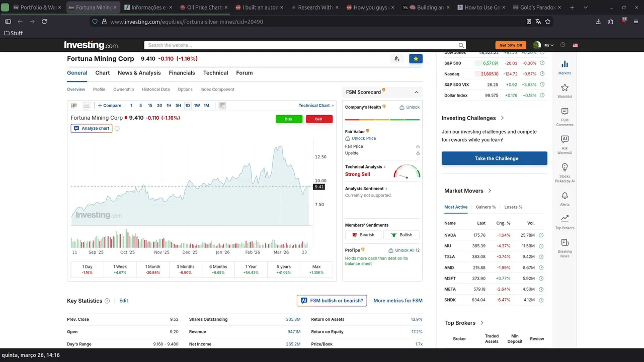Click the help icon next to Key Statistics
This screenshot has width=644, height=362.
coord(107,301)
